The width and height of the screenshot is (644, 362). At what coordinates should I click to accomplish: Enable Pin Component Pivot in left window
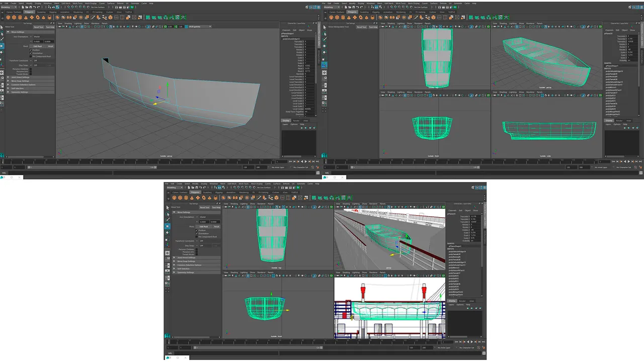31,56
